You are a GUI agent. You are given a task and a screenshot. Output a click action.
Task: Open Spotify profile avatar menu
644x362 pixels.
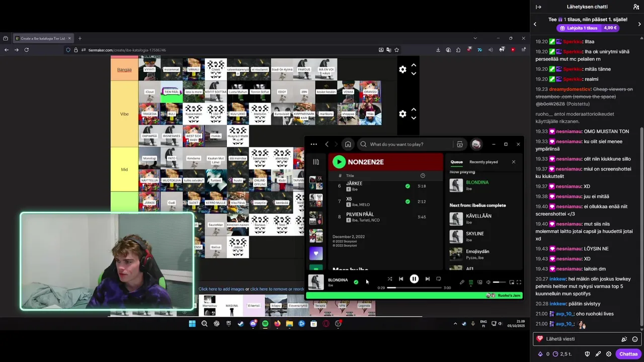tap(476, 144)
